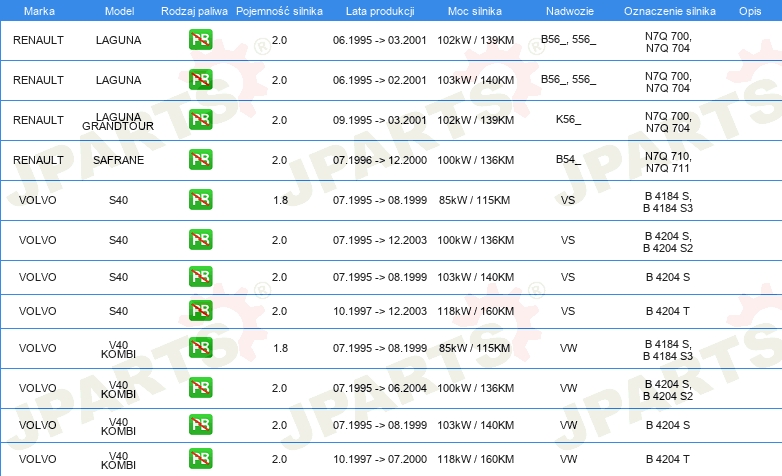Viewport: 782px width, 476px height.
Task: Click 85kW / 115KM in S40 row
Action: click(x=474, y=200)
